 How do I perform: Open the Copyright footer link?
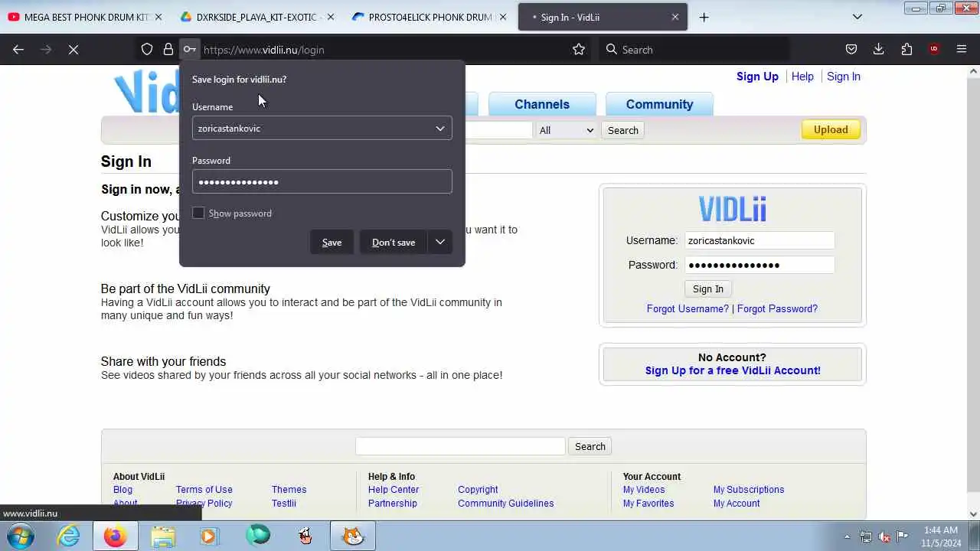tap(478, 490)
